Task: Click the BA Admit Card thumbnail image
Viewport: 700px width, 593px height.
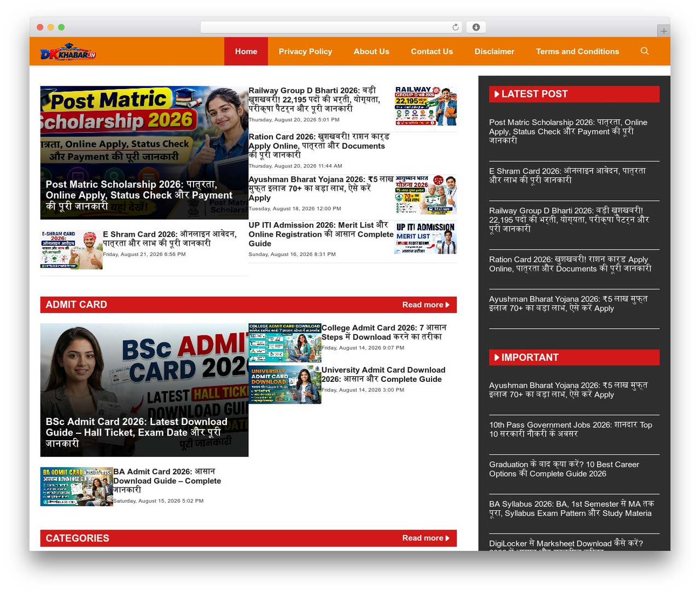Action: (x=77, y=486)
